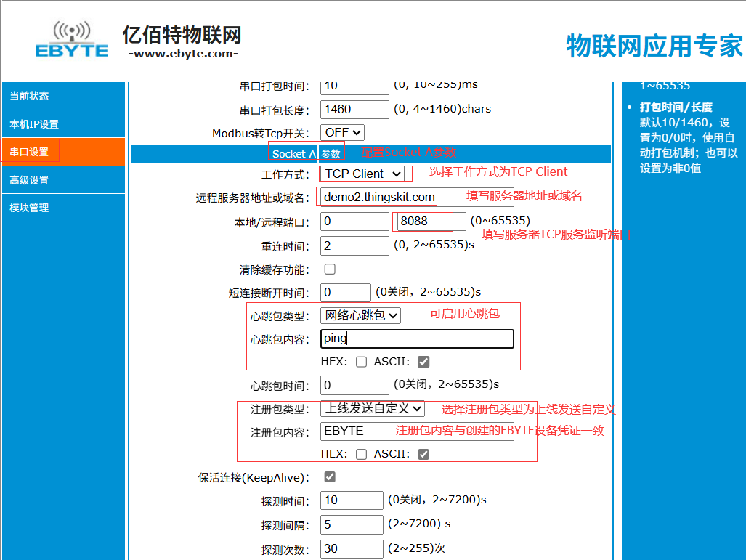Viewport: 746px width, 560px height.
Task: Click the EBYTE logo icon
Action: click(72, 40)
